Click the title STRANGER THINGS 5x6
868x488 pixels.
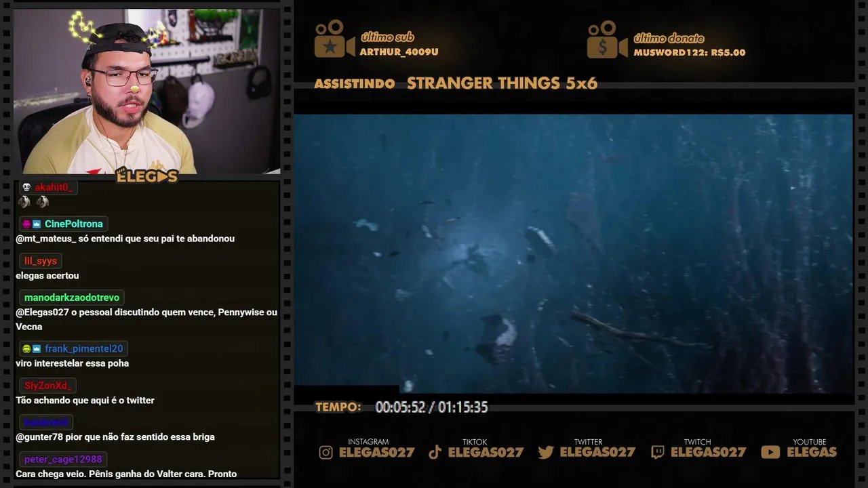(x=502, y=83)
